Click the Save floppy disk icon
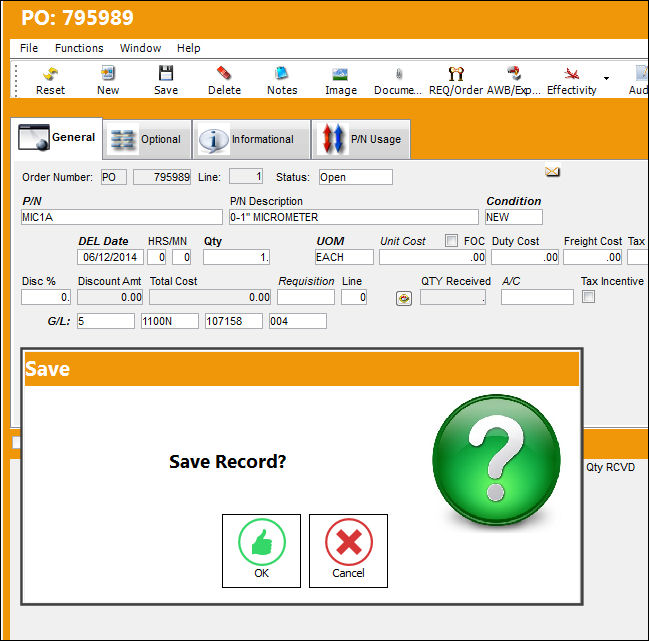This screenshot has height=641, width=649. pos(166,73)
